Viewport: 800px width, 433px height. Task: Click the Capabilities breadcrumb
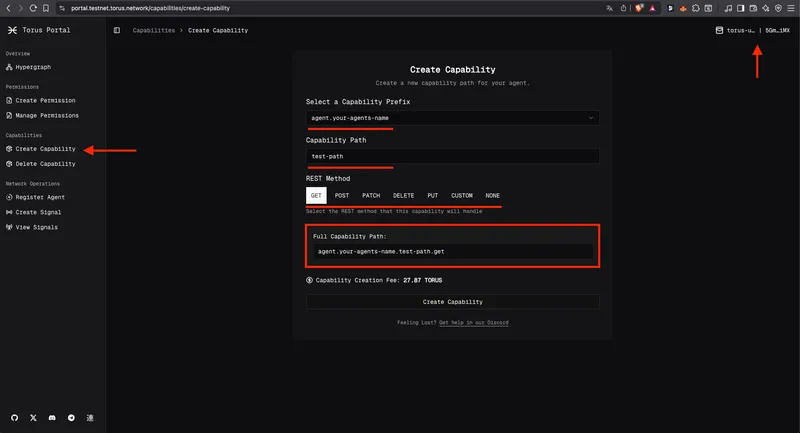tap(153, 30)
